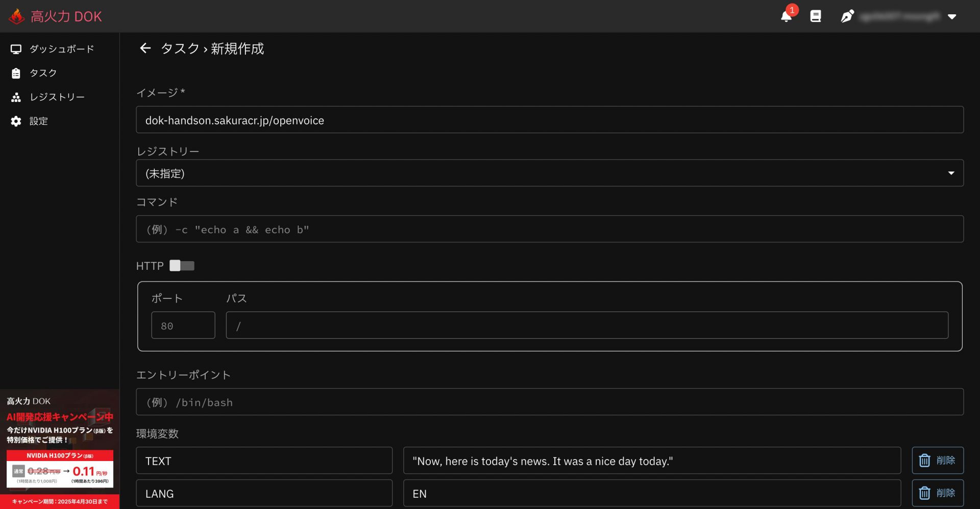Click the ポート number field
Screen dimensions: 980x509
[183, 325]
